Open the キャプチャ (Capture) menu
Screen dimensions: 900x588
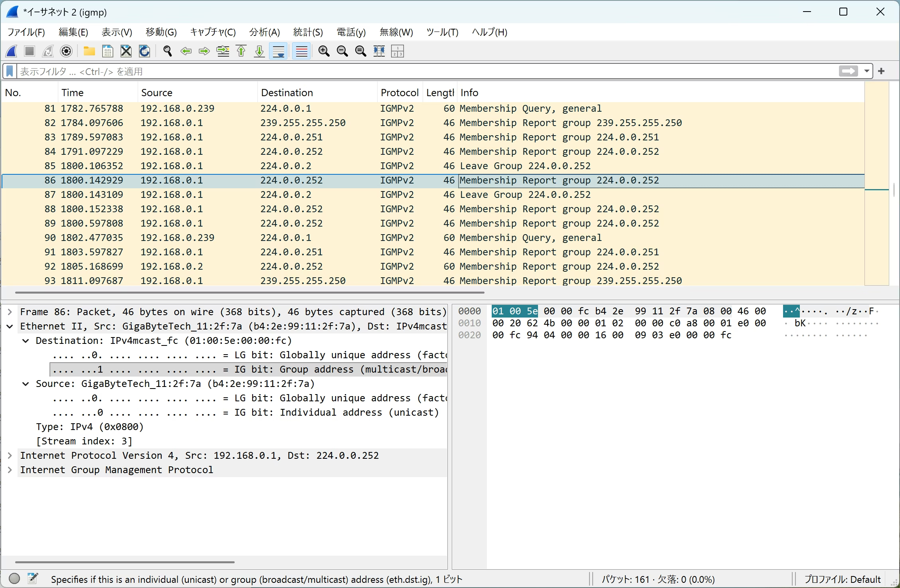(x=213, y=32)
